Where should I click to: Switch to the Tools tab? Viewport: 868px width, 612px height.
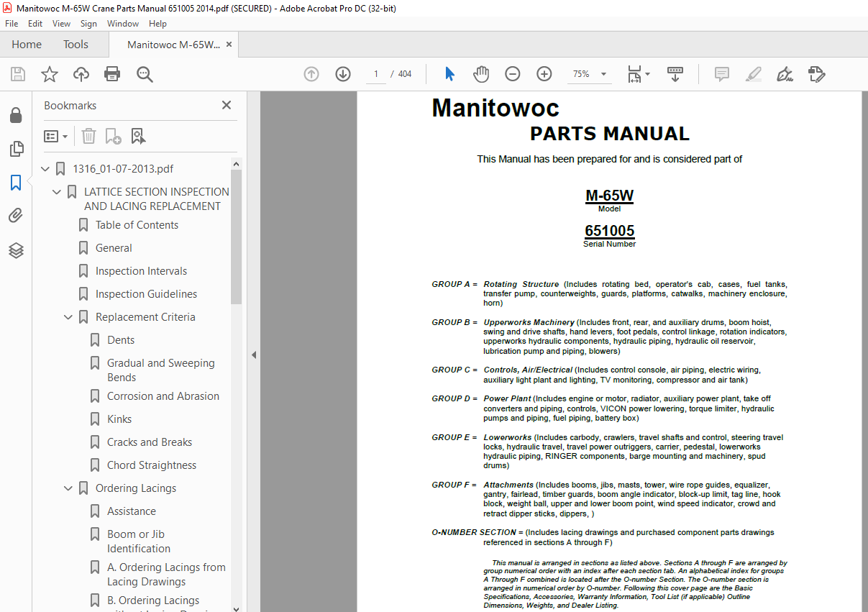76,45
